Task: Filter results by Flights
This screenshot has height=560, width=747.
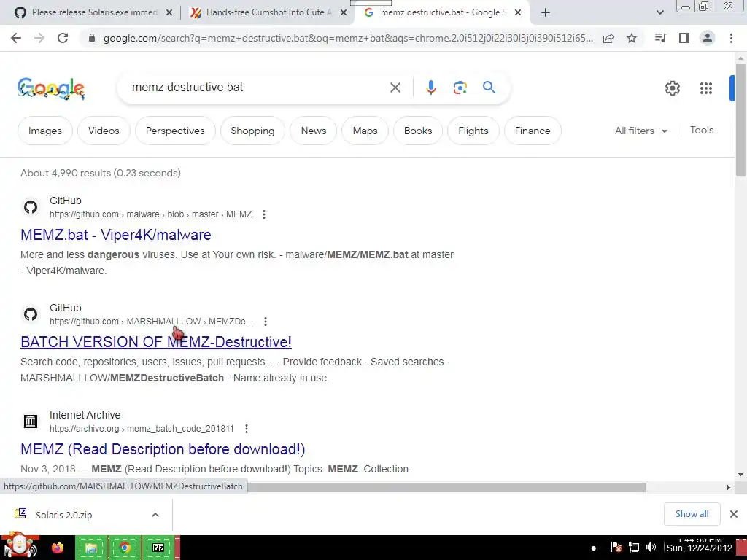Action: 473,131
